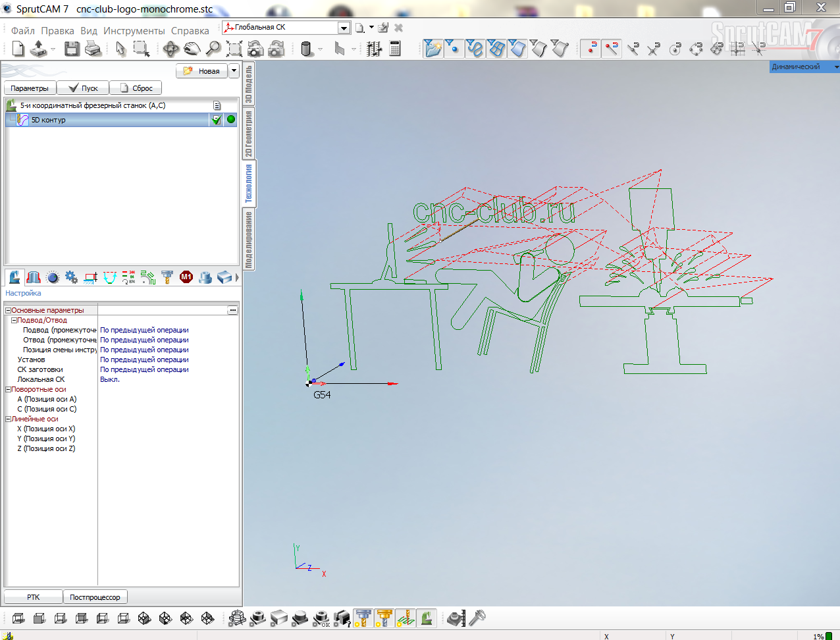Select the 5D контур operation row
840x640 pixels.
click(x=121, y=120)
